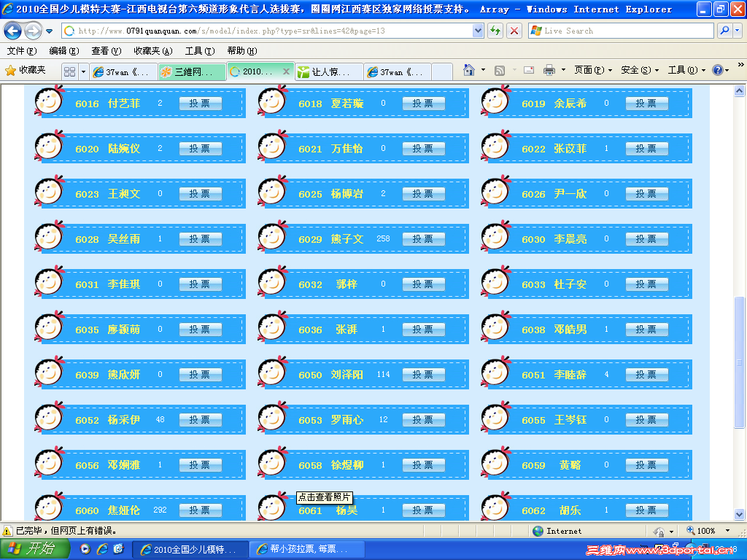Click the Live Search input box
Image resolution: width=747 pixels, height=560 pixels.
621,31
